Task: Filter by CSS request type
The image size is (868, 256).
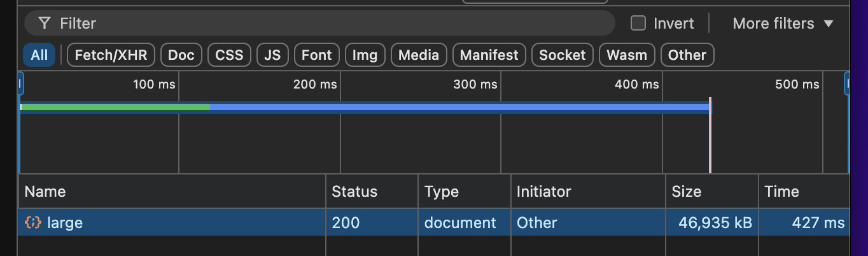Action: [229, 55]
